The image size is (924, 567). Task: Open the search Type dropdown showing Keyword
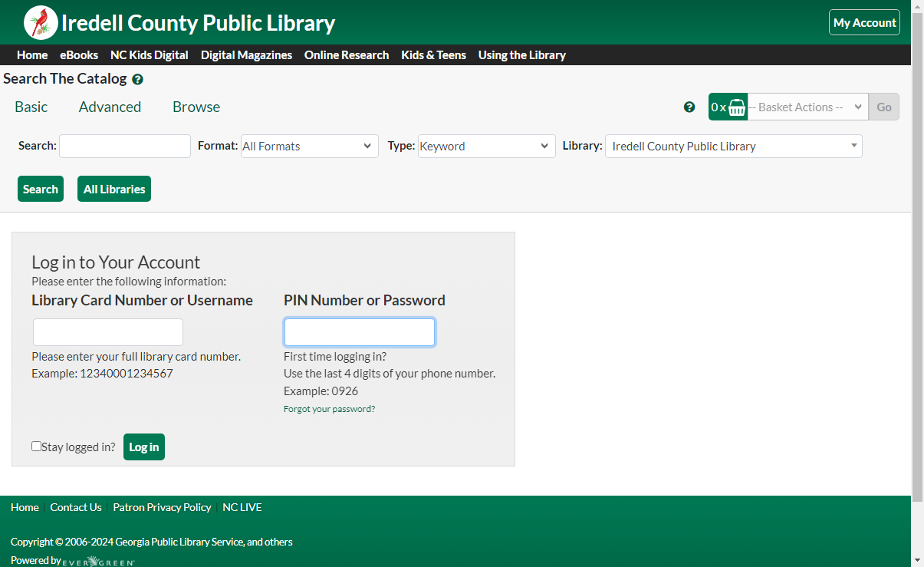pos(487,146)
